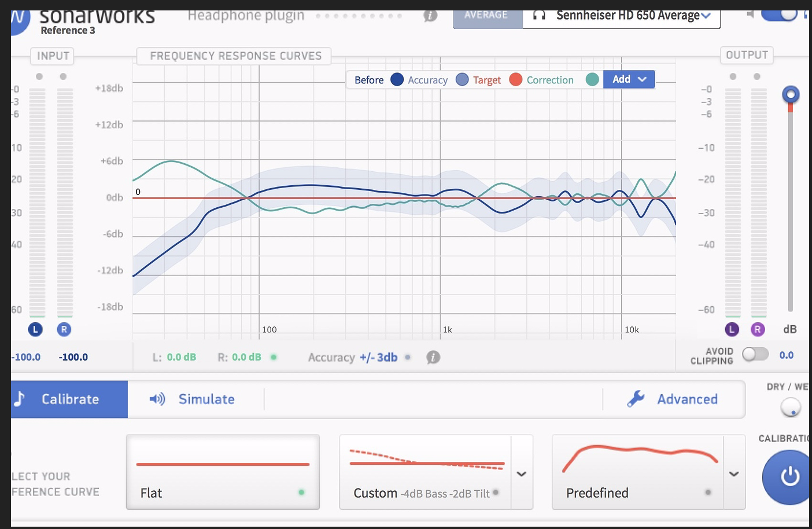Select the Custom -4dB Bass -2dB Tilt curve

[426, 472]
